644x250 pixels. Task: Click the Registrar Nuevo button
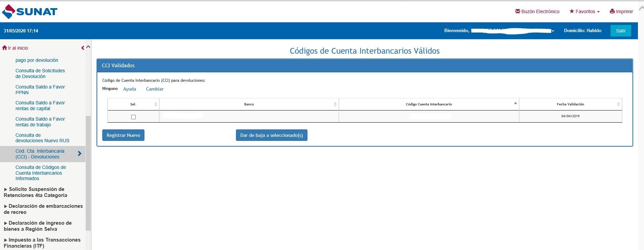[x=123, y=135]
